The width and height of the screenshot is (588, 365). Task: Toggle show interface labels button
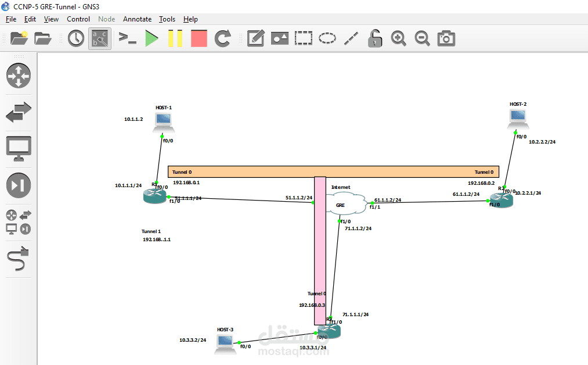click(99, 38)
